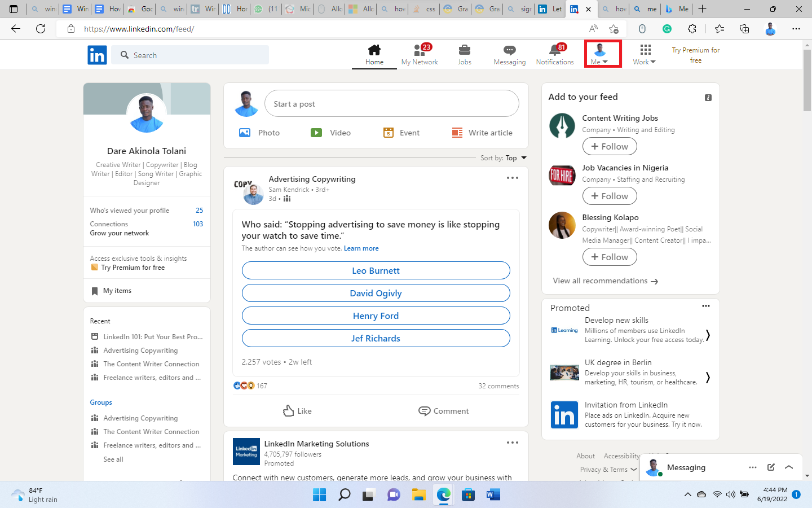Screen dimensions: 812x508
Task: Click the Start a post box
Action: click(391, 104)
